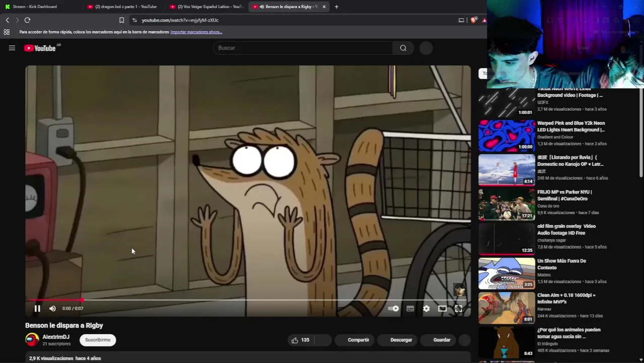Switch to Voz Veigar Español Latino tab
The height and width of the screenshot is (363, 644).
[x=207, y=7]
